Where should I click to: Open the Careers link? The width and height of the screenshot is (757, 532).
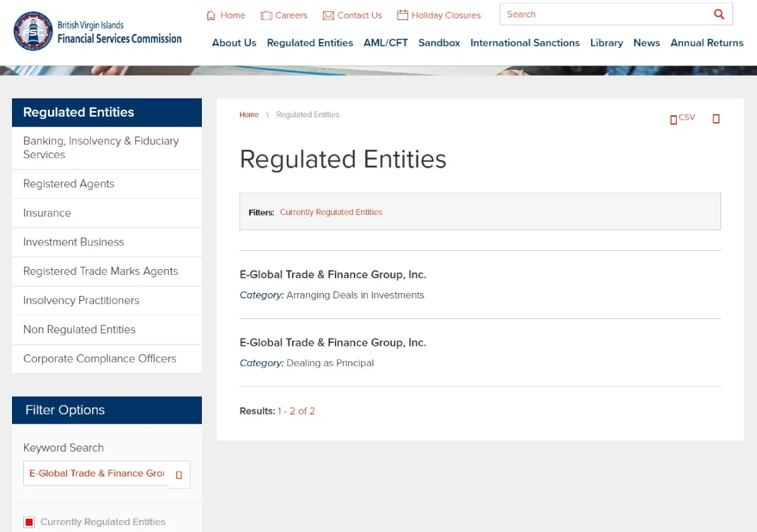click(291, 15)
